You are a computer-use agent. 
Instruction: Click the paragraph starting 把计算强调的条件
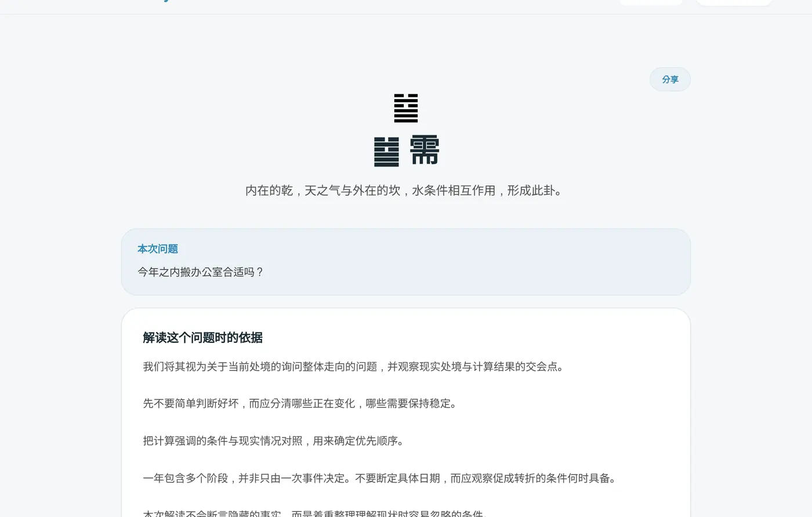[275, 441]
